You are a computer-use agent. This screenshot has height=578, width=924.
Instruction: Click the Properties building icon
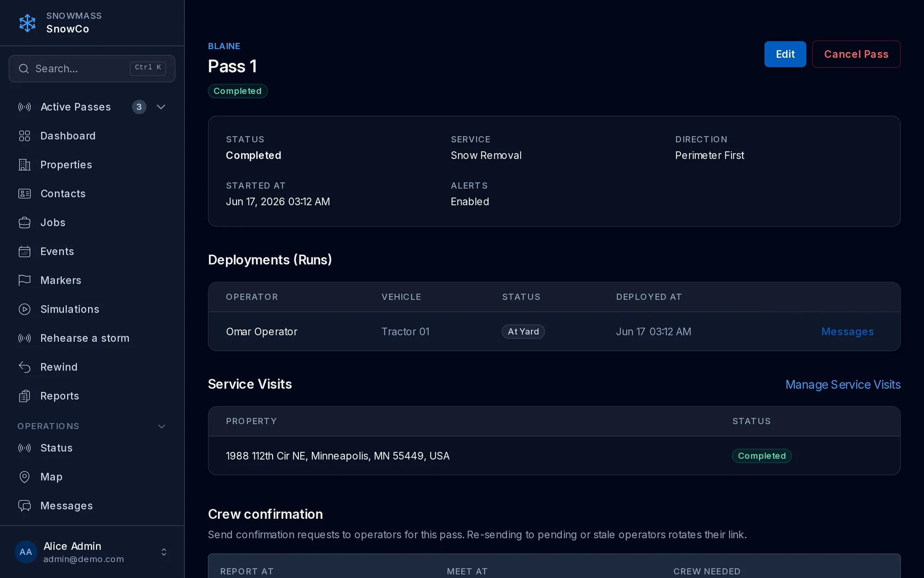click(24, 165)
